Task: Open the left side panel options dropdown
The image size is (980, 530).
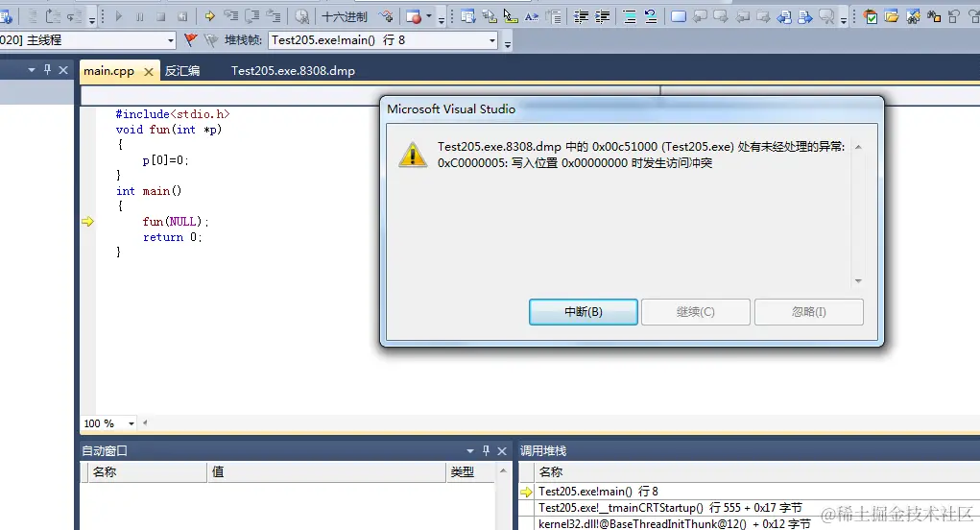Action: (x=32, y=70)
